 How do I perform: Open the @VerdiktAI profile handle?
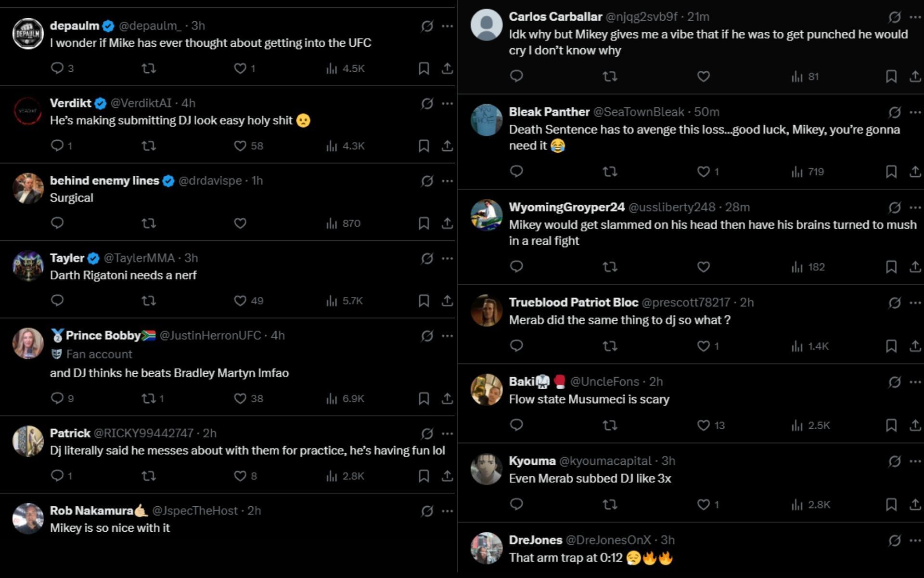141,103
